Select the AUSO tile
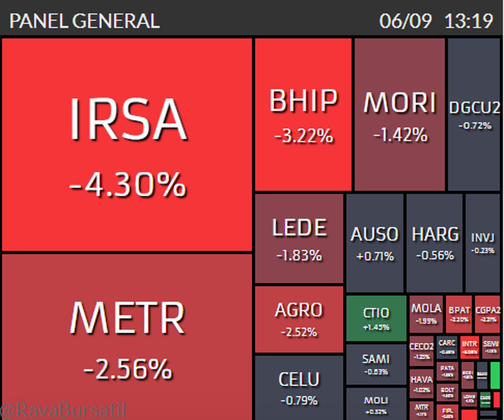This screenshot has height=420, width=504. [x=375, y=243]
